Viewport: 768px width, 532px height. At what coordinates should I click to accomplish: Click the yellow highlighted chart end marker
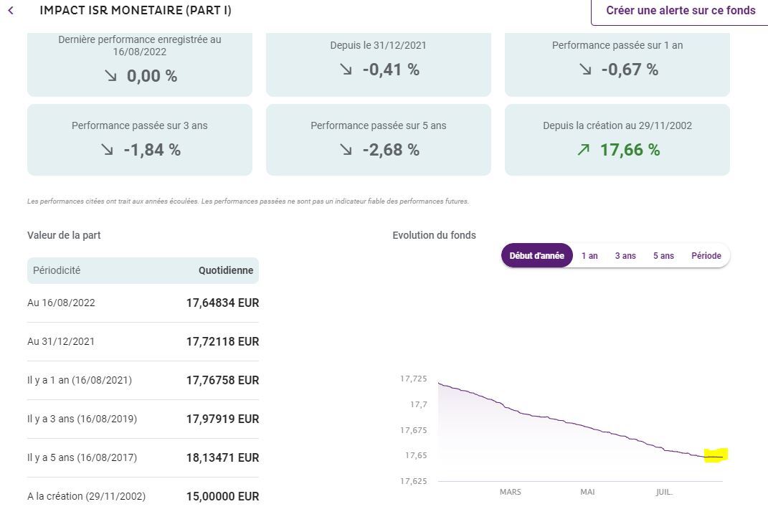716,455
